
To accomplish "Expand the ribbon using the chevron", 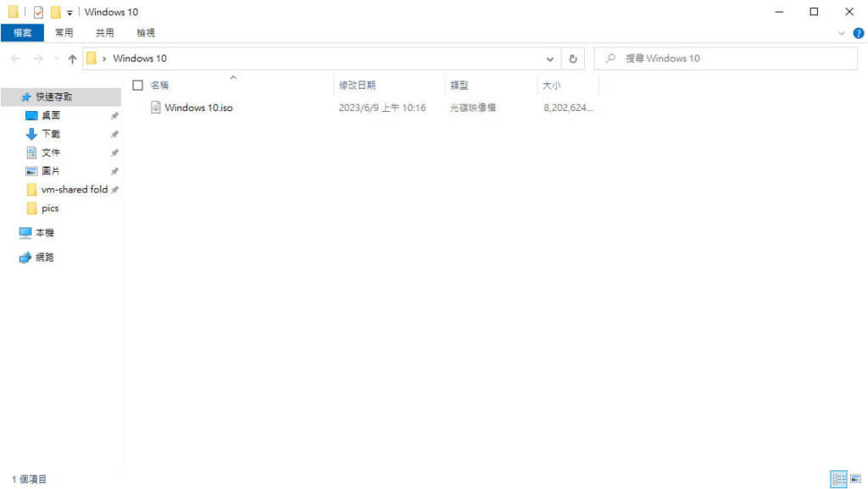I will click(x=842, y=33).
